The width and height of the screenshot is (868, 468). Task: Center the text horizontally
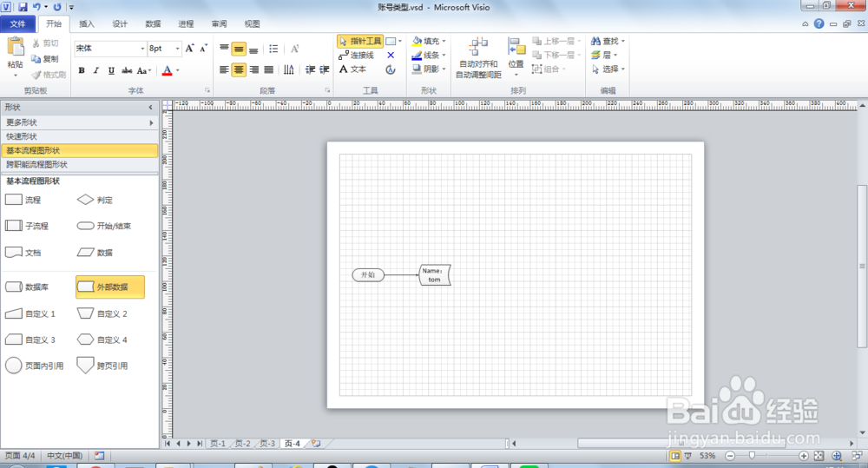click(x=239, y=69)
